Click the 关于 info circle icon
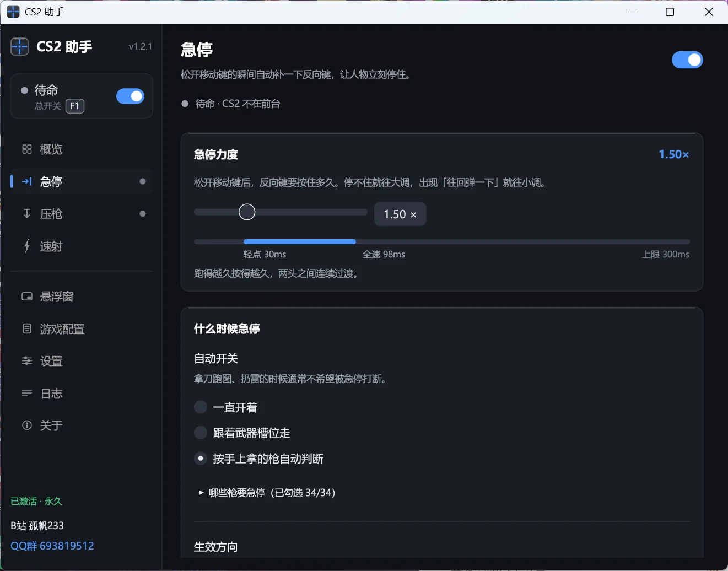The height and width of the screenshot is (571, 728). 26,425
